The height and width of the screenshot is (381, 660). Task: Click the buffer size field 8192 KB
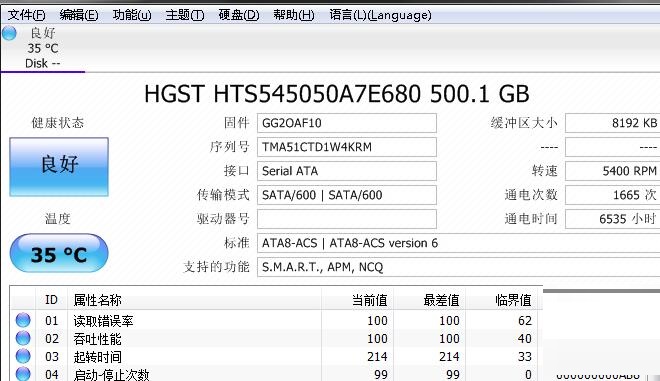612,123
